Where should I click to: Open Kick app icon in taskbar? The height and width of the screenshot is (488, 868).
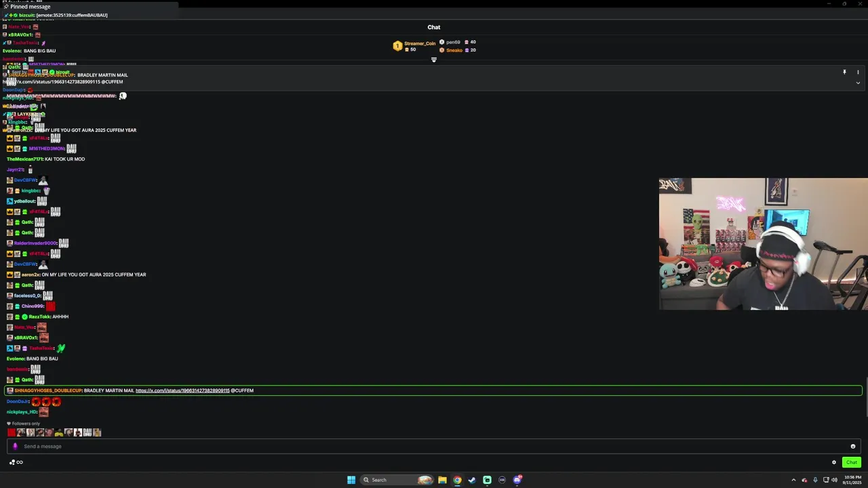(x=487, y=480)
